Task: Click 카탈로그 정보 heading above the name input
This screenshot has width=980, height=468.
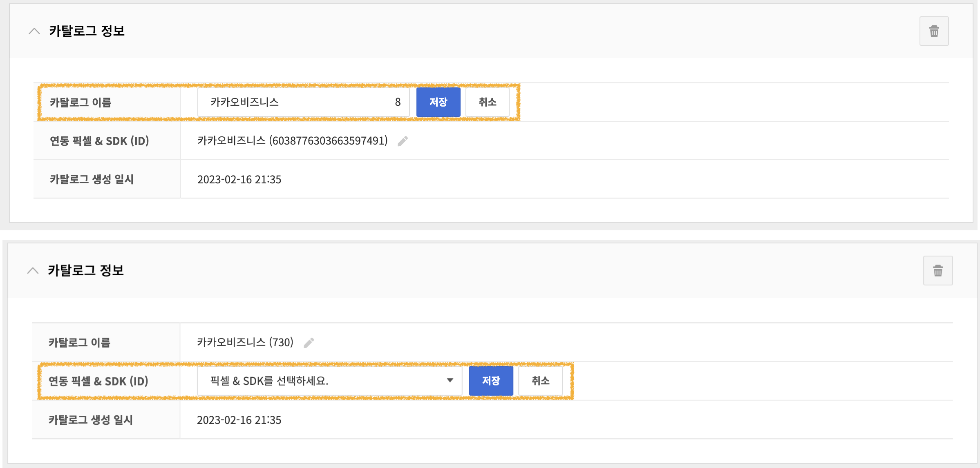Action: (x=87, y=31)
